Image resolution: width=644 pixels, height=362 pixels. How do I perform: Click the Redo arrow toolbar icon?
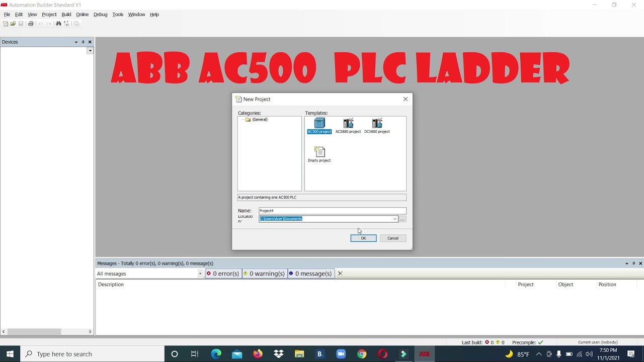pos(49,24)
